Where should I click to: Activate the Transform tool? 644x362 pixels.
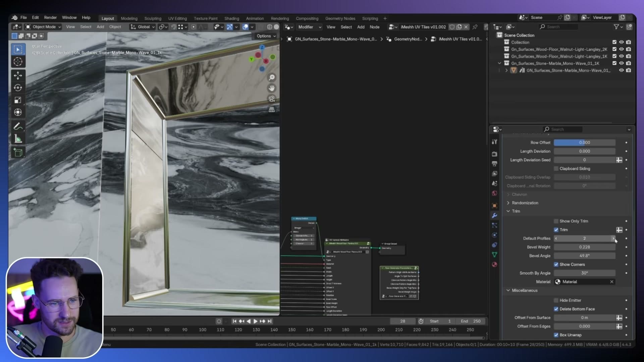(x=18, y=112)
